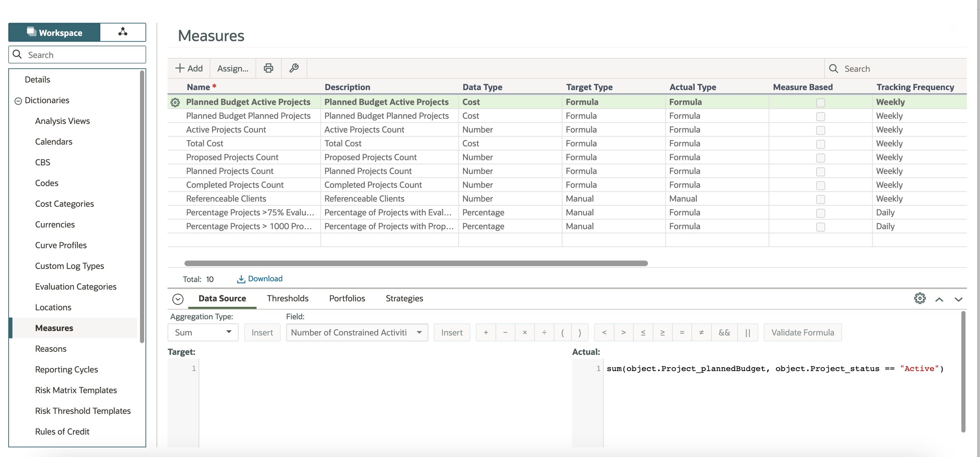Switch to the Thresholds tab
Screen dimensions: 980x457
tap(287, 299)
